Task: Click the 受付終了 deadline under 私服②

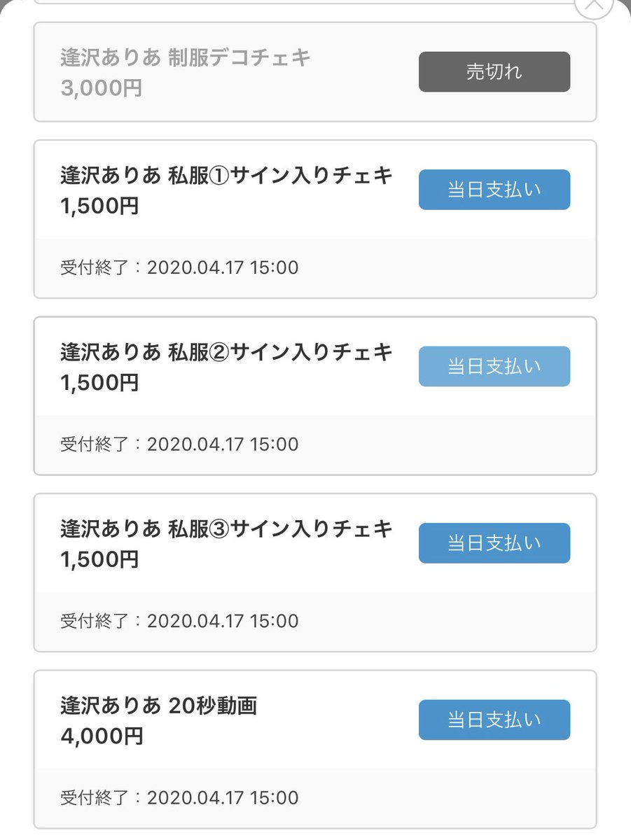Action: point(179,444)
